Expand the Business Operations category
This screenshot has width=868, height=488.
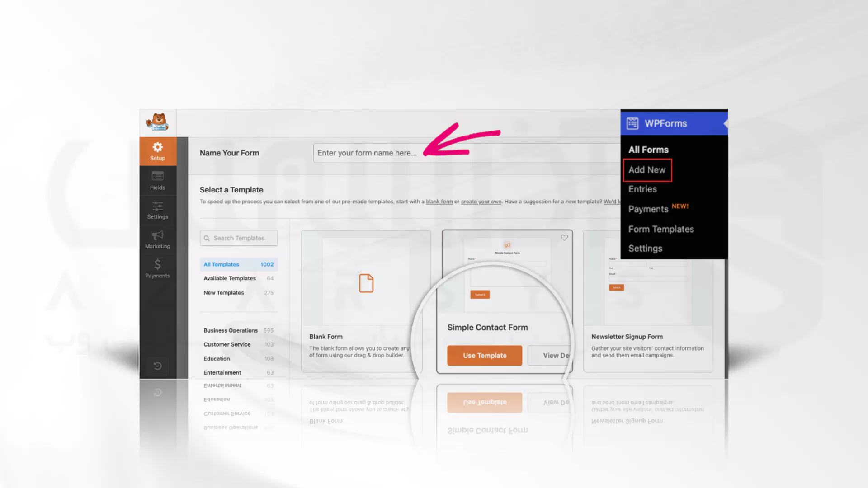tap(230, 330)
